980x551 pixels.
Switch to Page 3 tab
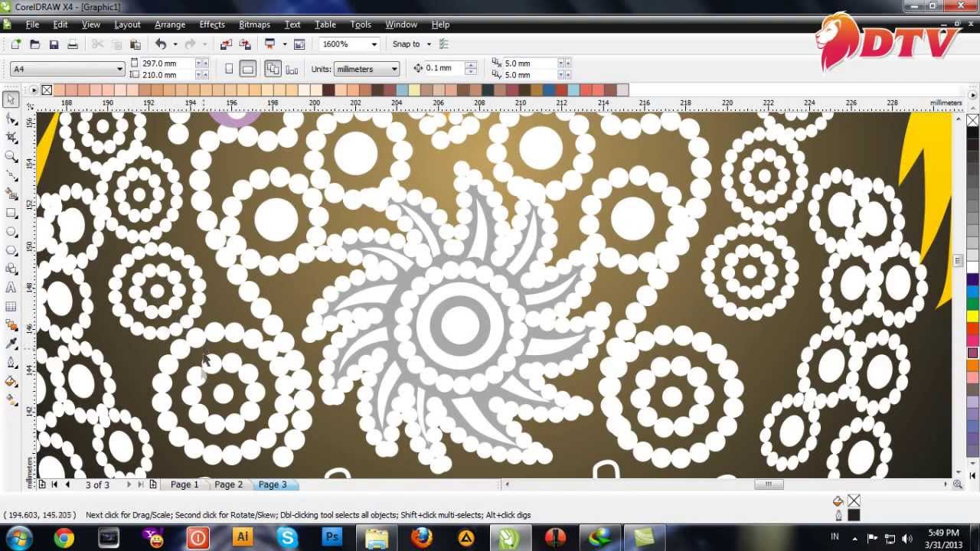[273, 484]
